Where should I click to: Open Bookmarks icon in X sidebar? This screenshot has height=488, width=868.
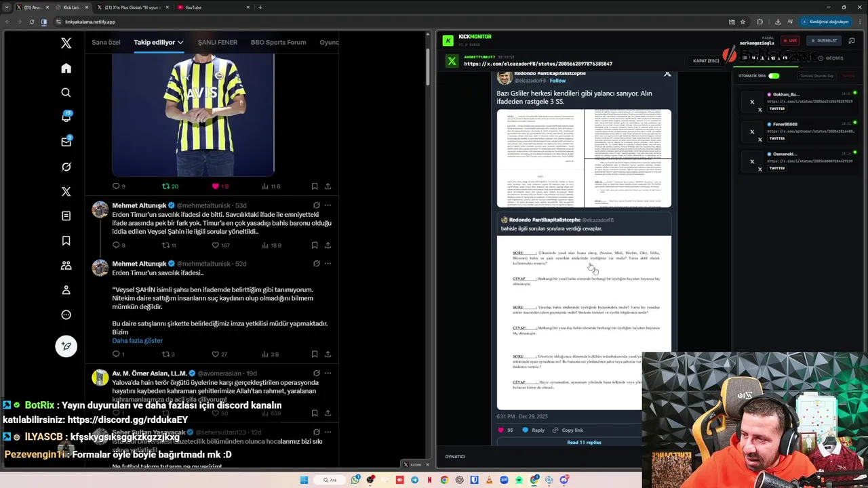[66, 241]
